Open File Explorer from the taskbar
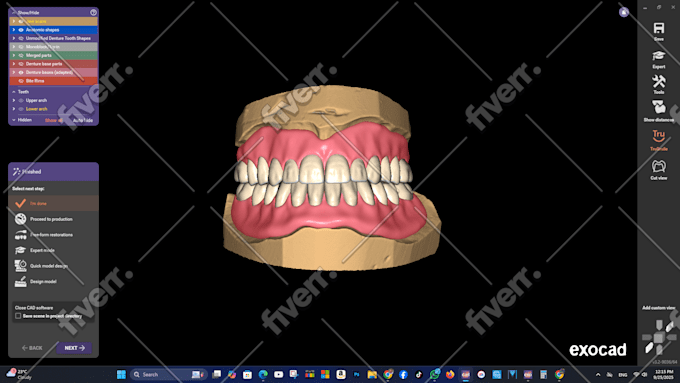Image resolution: width=680 pixels, height=383 pixels. click(x=372, y=374)
